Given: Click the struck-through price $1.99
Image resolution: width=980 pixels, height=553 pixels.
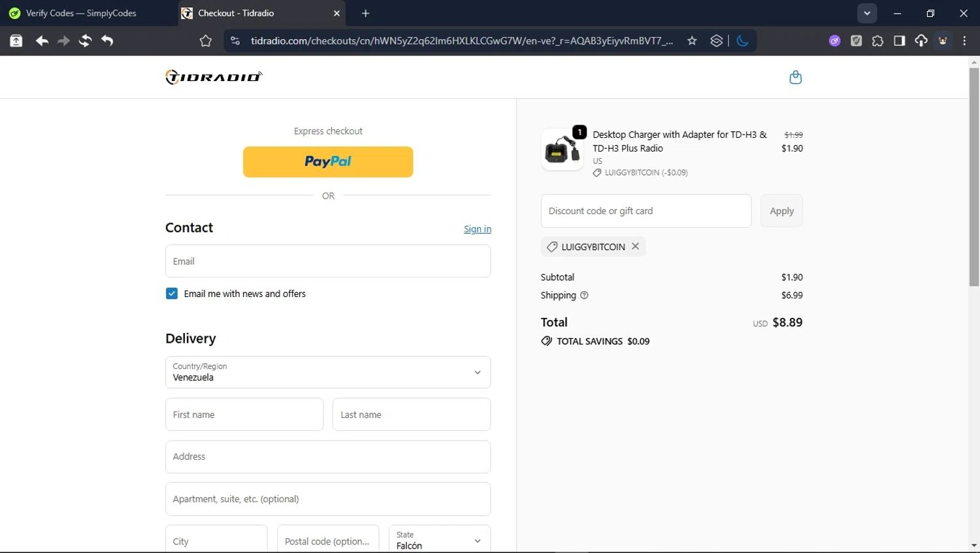Looking at the screenshot, I should tap(793, 134).
